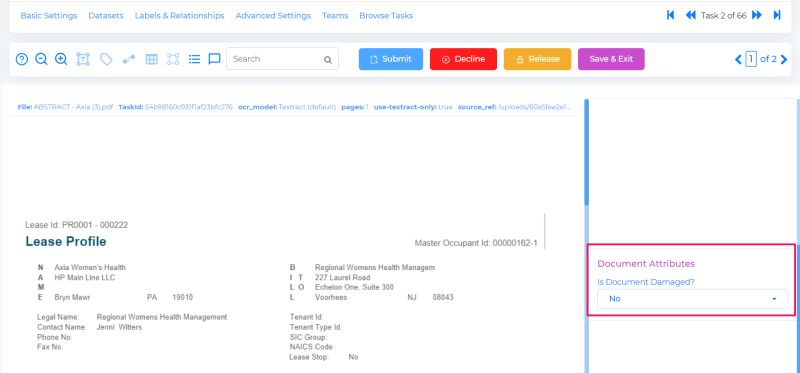This screenshot has width=800, height=373.
Task: Go to the next document page
Action: click(x=784, y=59)
